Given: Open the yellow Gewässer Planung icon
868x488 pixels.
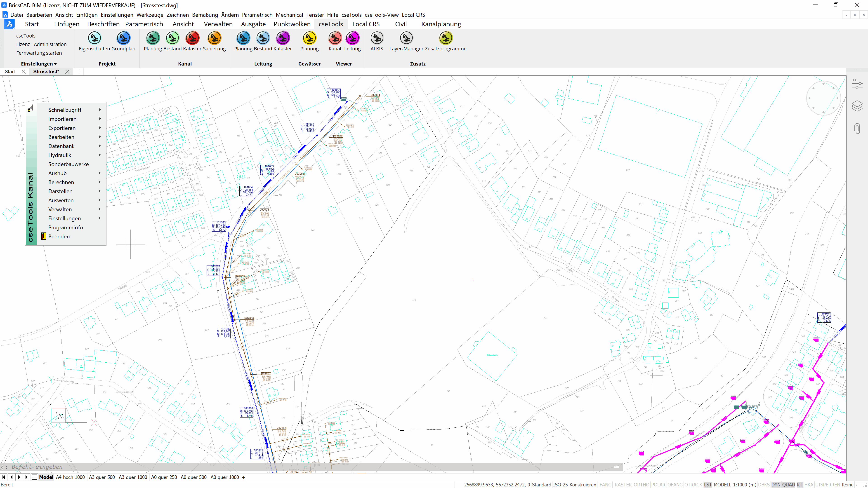Looking at the screenshot, I should 309,38.
